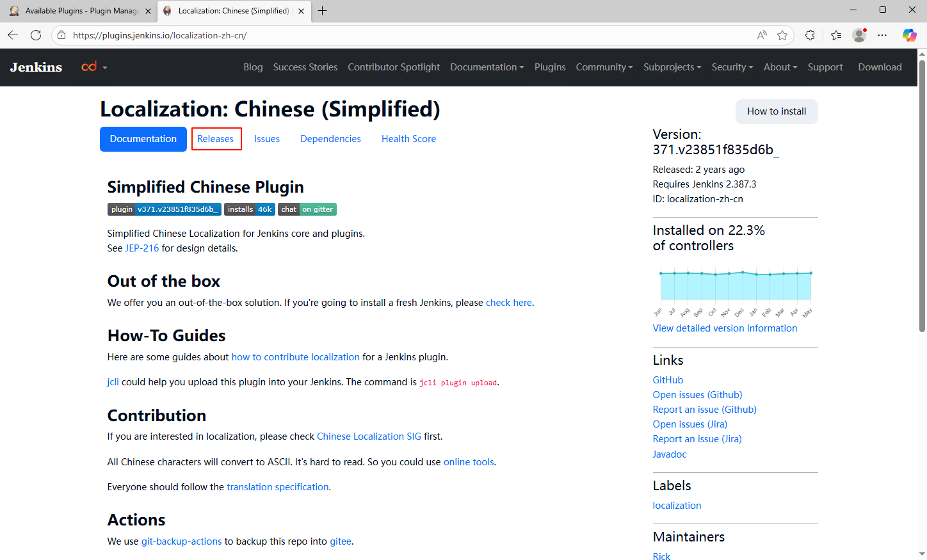The image size is (927, 560).
Task: Open the translation specification link
Action: (x=278, y=487)
